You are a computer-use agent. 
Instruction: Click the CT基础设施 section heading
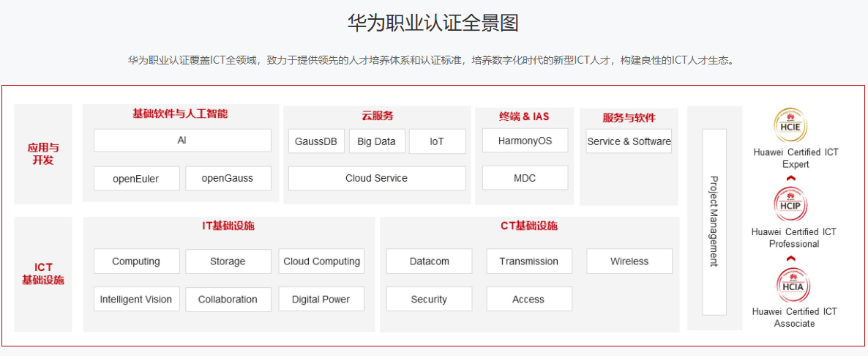tap(529, 226)
